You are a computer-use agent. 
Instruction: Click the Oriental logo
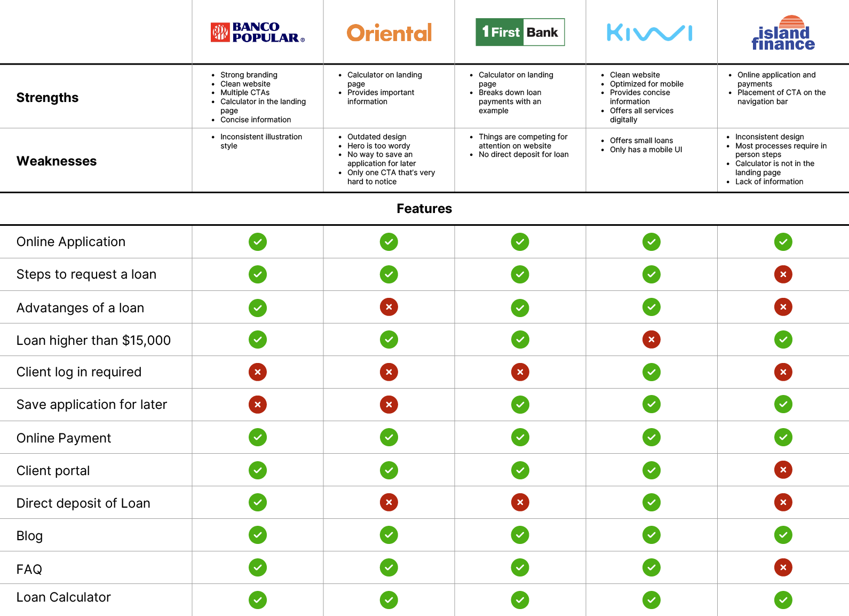(389, 33)
